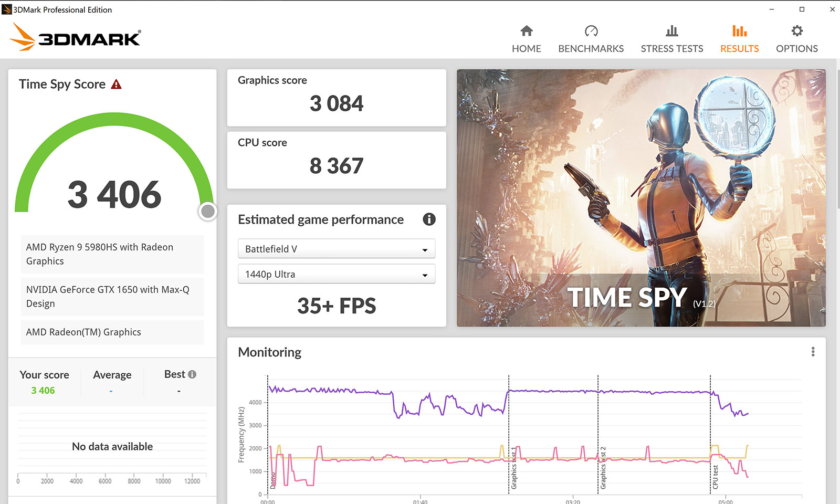Viewport: 840px width, 504px height.
Task: Click the Time Spy Score warning triangle
Action: (117, 84)
